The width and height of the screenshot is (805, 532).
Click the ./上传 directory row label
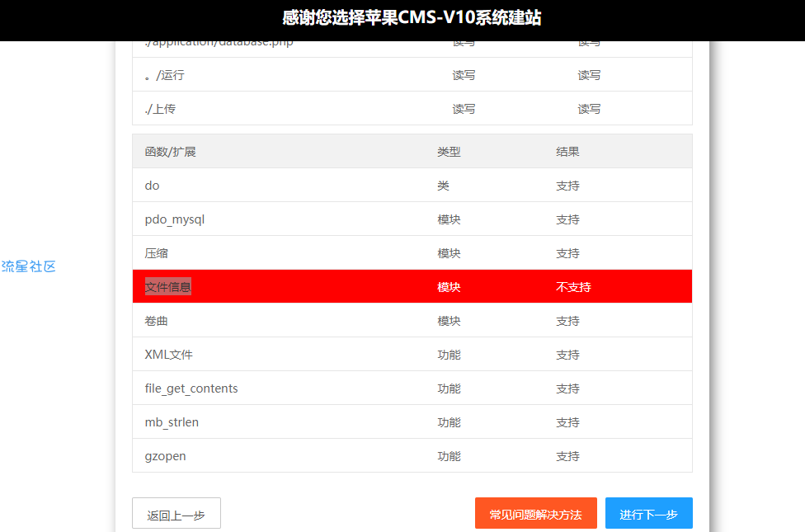click(x=160, y=109)
